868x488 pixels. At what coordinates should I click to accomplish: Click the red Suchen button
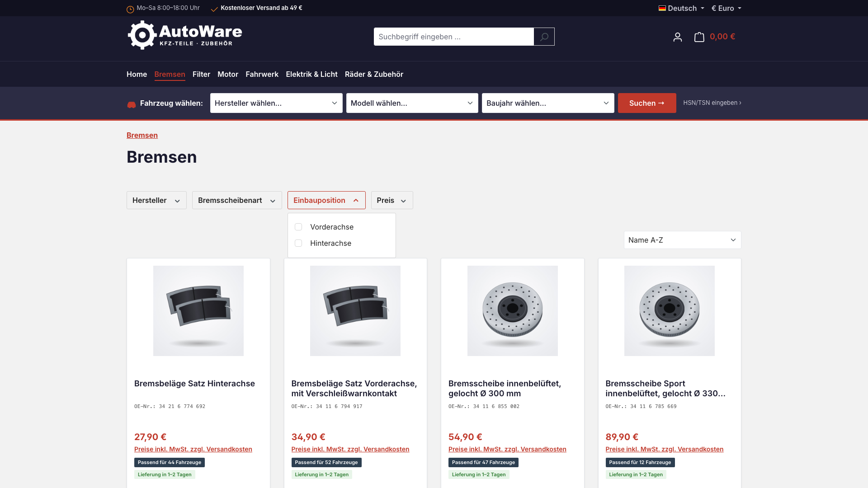tap(647, 103)
